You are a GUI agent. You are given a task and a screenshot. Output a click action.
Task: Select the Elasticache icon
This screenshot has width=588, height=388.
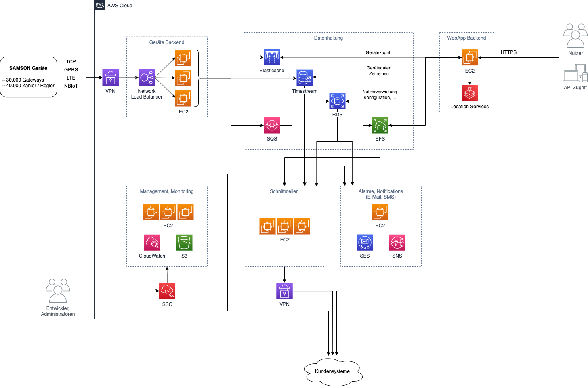(272, 57)
